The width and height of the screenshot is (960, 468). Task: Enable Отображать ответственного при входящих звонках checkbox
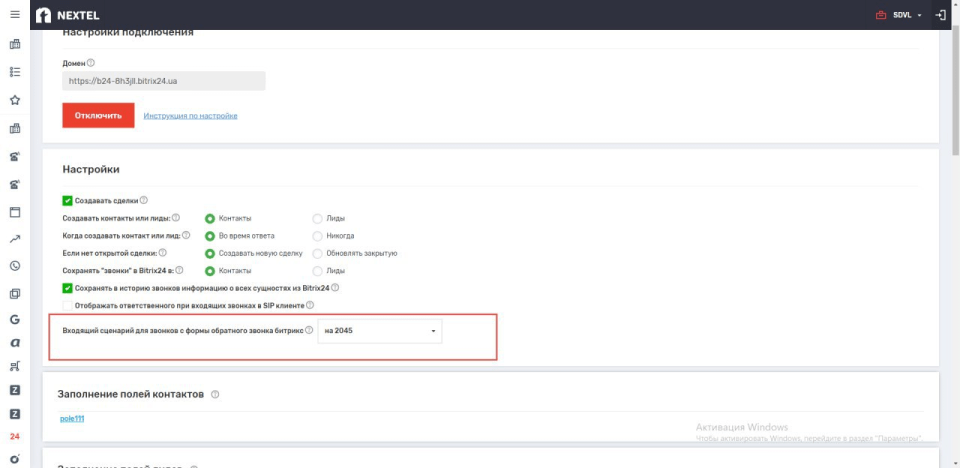tap(67, 305)
